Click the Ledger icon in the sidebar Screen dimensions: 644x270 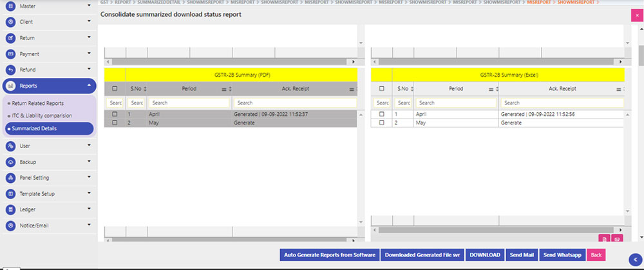click(x=10, y=209)
